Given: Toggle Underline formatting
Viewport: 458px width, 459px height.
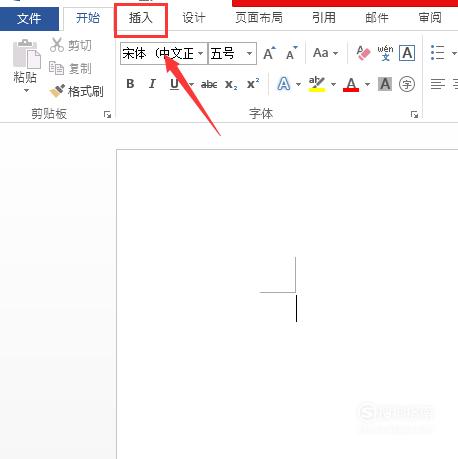Looking at the screenshot, I should tap(174, 84).
